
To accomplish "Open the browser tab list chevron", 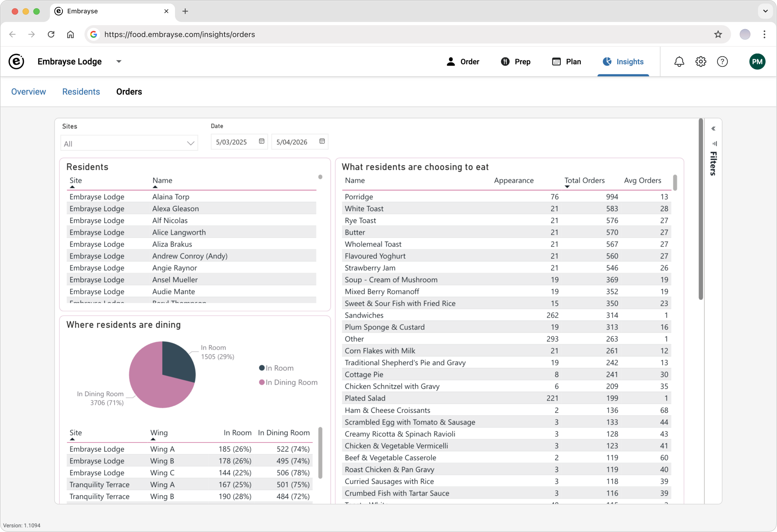I will click(765, 11).
